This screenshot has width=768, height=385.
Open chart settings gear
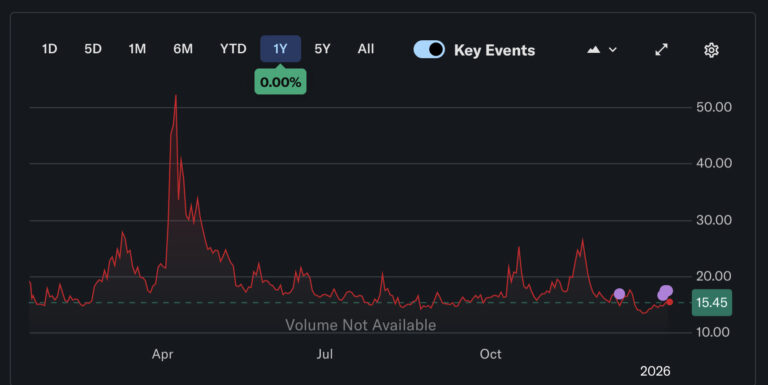(711, 50)
